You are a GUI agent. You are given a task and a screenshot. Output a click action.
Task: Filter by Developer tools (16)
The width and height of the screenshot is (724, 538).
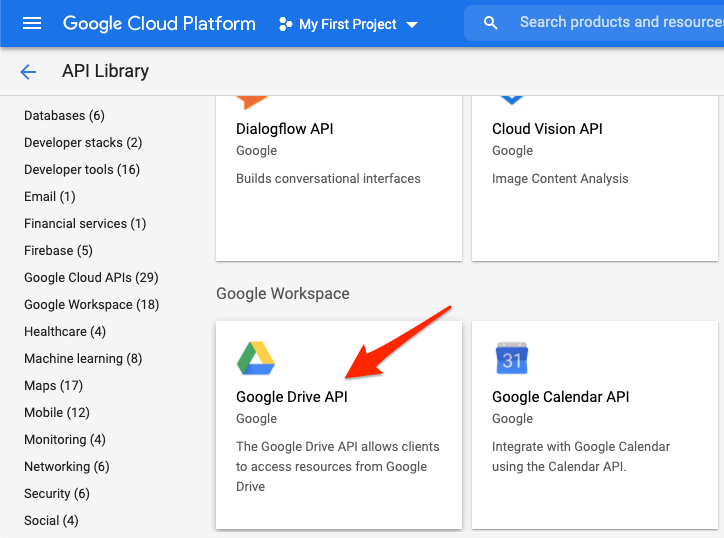click(82, 169)
